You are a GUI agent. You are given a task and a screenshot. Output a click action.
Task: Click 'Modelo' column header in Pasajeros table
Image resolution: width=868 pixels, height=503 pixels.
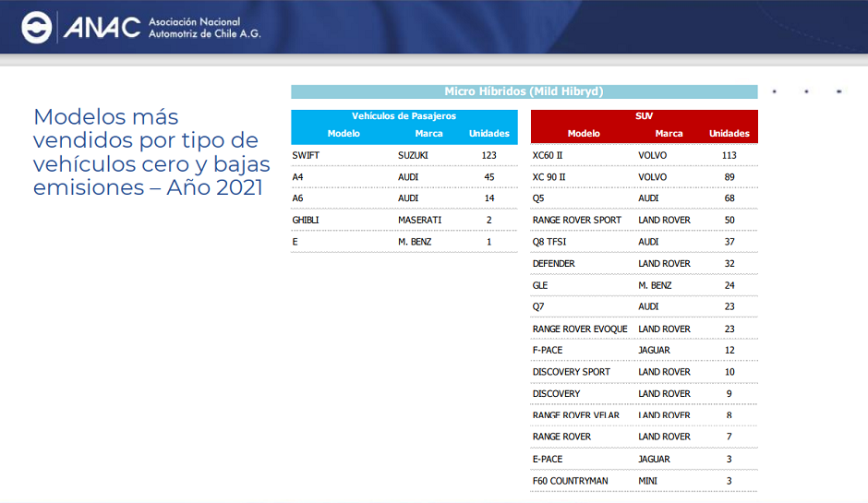(344, 133)
